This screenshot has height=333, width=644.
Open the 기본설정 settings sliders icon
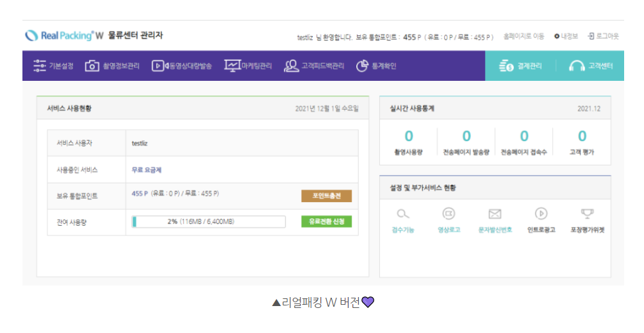point(40,66)
